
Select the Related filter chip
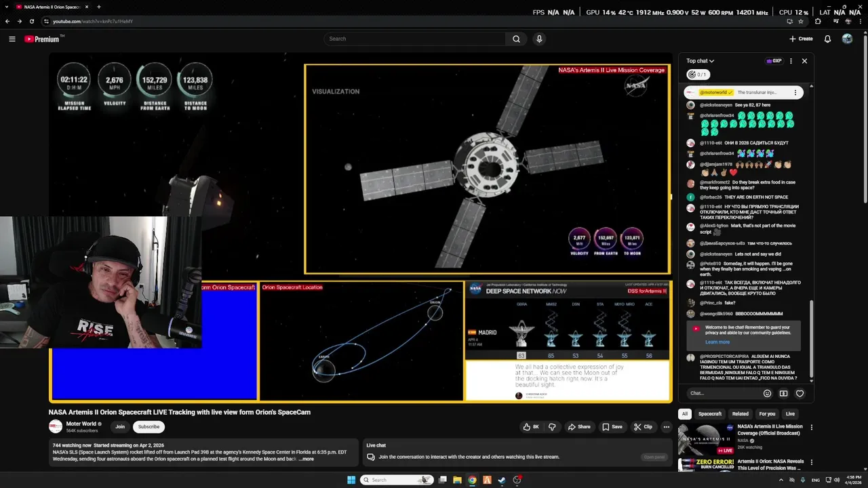[x=741, y=413]
